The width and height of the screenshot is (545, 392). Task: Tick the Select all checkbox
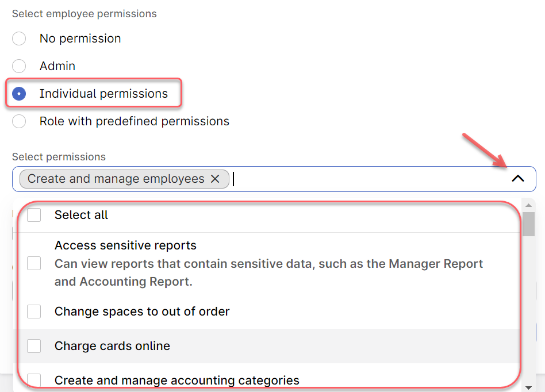pos(34,215)
